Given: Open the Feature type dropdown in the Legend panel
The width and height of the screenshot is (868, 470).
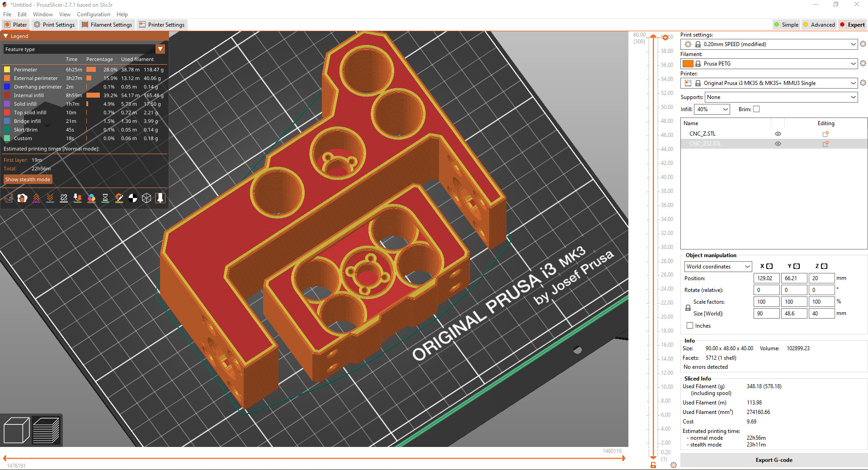Looking at the screenshot, I should coord(160,49).
